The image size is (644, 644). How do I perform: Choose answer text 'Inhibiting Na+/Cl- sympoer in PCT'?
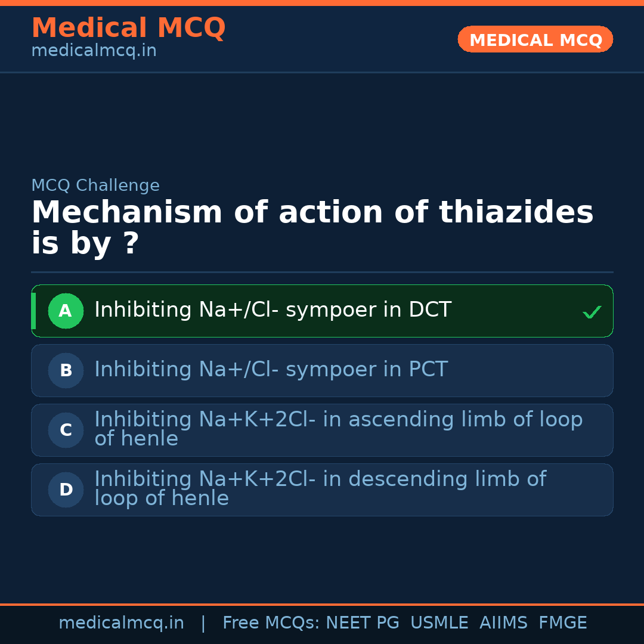[x=271, y=370]
